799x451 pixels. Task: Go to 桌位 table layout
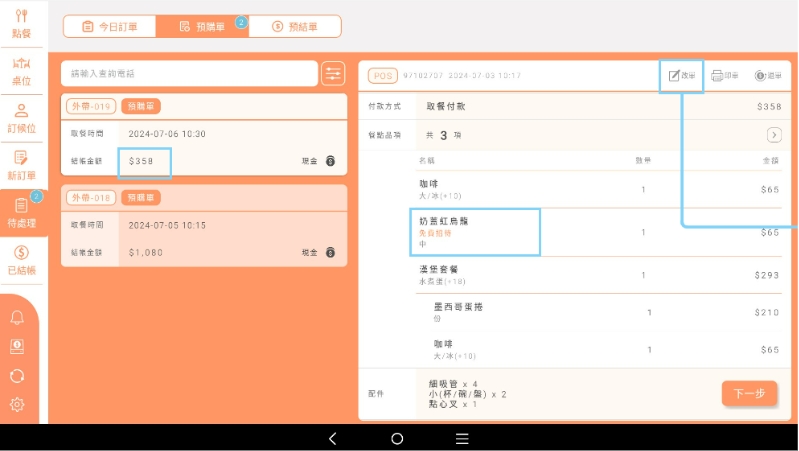click(x=20, y=71)
